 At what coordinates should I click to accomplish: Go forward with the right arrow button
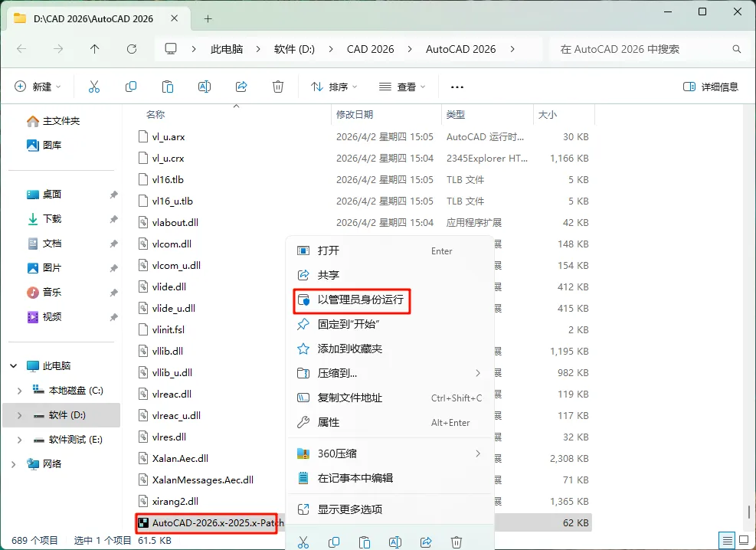pos(58,49)
